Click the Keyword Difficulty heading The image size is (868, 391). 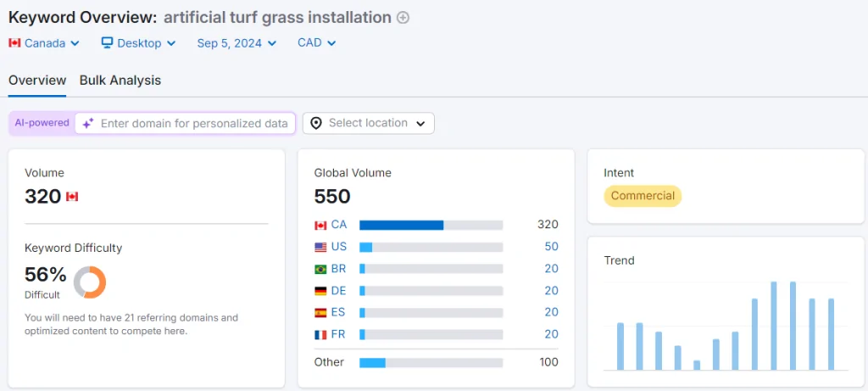(73, 249)
